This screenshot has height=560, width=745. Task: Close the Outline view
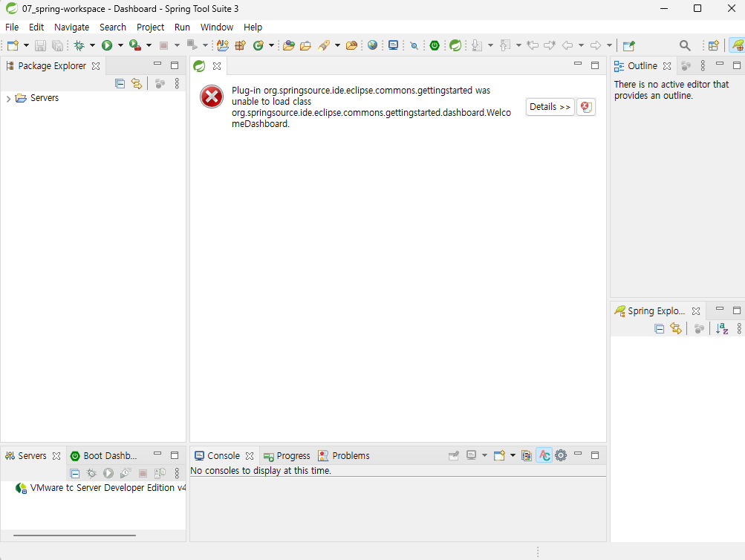coord(667,66)
